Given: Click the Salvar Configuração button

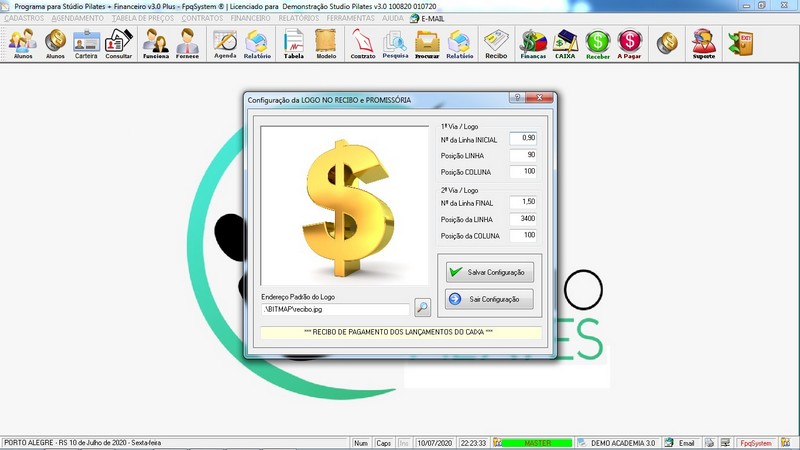Looking at the screenshot, I should pyautogui.click(x=490, y=272).
